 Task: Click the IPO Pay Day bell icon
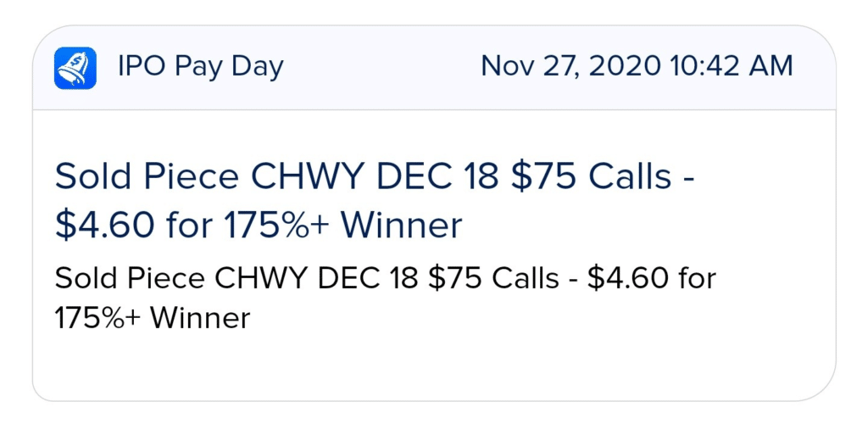point(75,68)
